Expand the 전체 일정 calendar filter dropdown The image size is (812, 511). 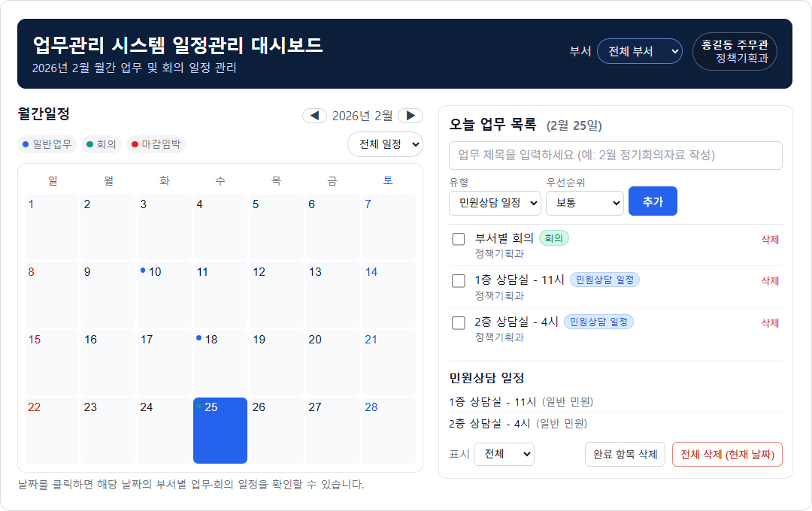385,144
